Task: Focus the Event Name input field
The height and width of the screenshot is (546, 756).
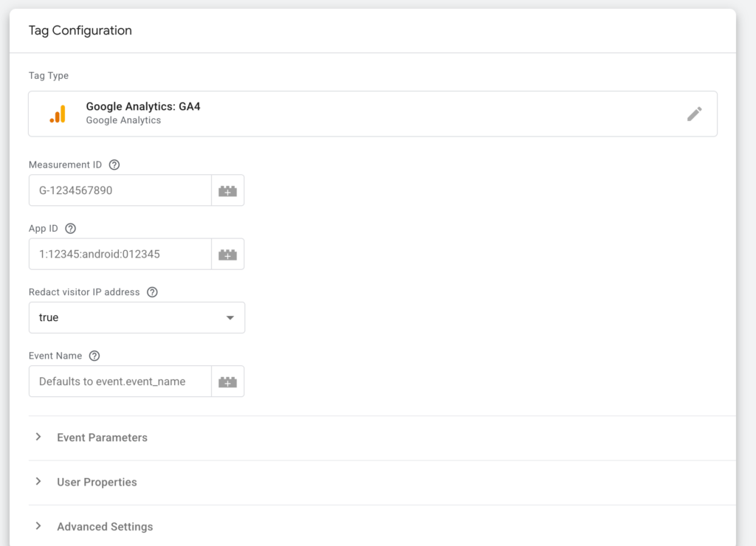Action: (120, 381)
